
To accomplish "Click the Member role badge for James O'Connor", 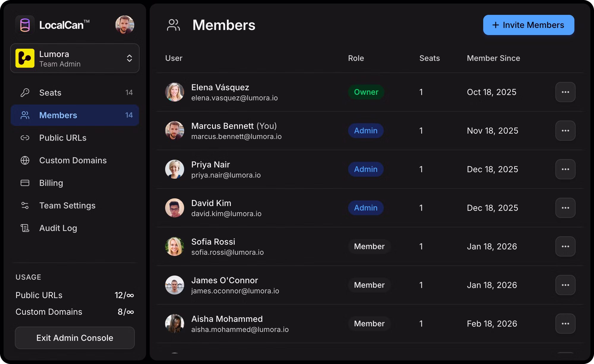I will point(369,285).
